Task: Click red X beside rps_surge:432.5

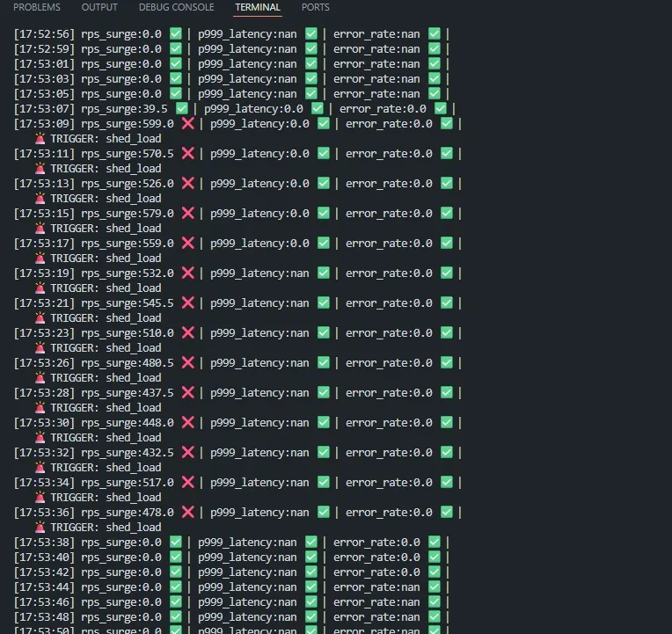Action: pos(187,453)
